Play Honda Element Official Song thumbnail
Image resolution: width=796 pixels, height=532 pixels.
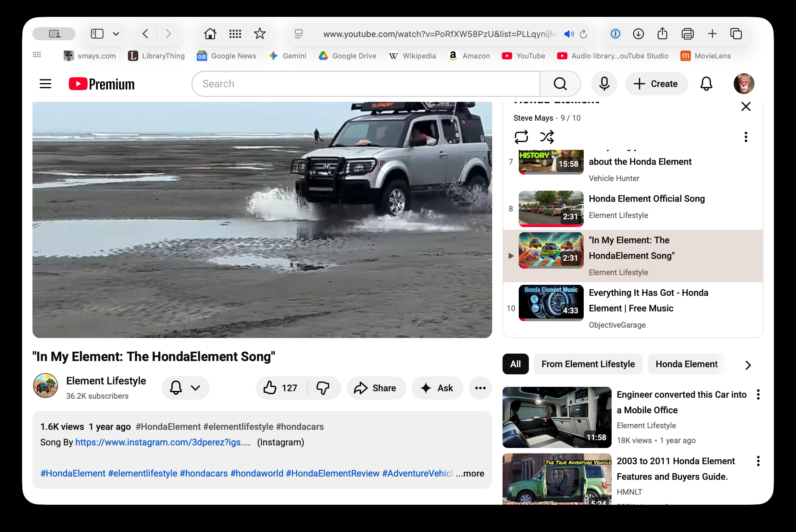[x=551, y=208]
